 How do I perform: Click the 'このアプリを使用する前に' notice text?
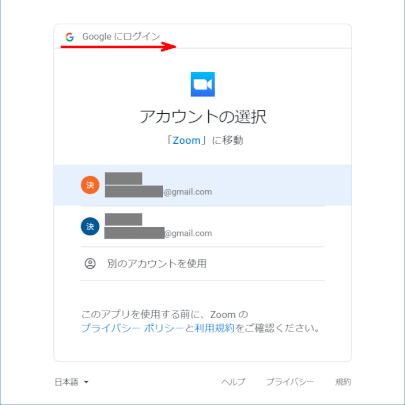click(142, 314)
